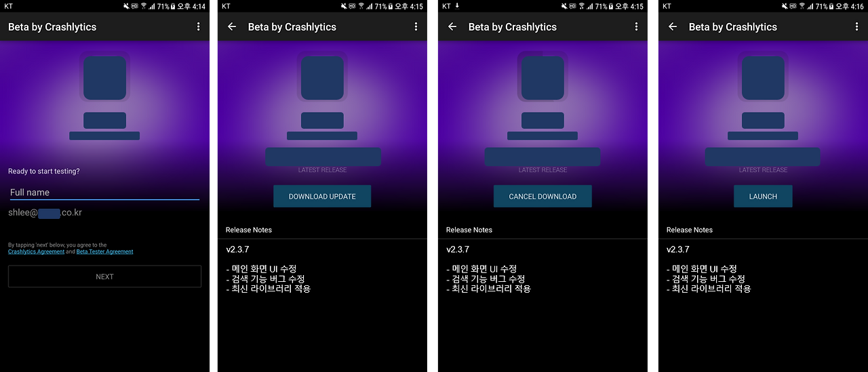
Task: Open overflow menu on Download Update screen
Action: [x=416, y=26]
